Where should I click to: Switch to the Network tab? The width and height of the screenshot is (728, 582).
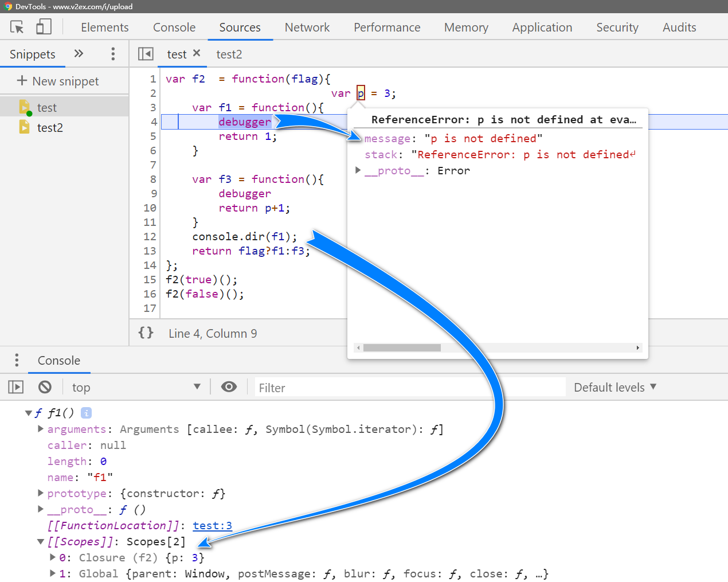pyautogui.click(x=307, y=28)
